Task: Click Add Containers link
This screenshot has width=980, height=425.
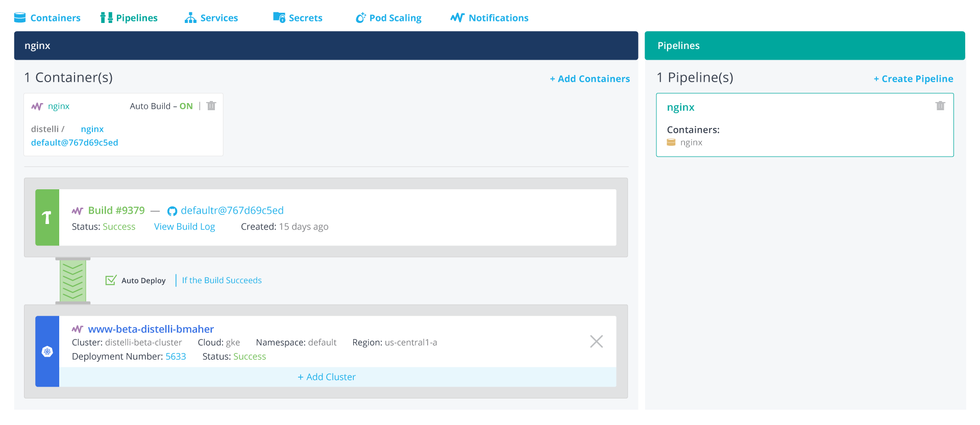Action: click(x=590, y=79)
